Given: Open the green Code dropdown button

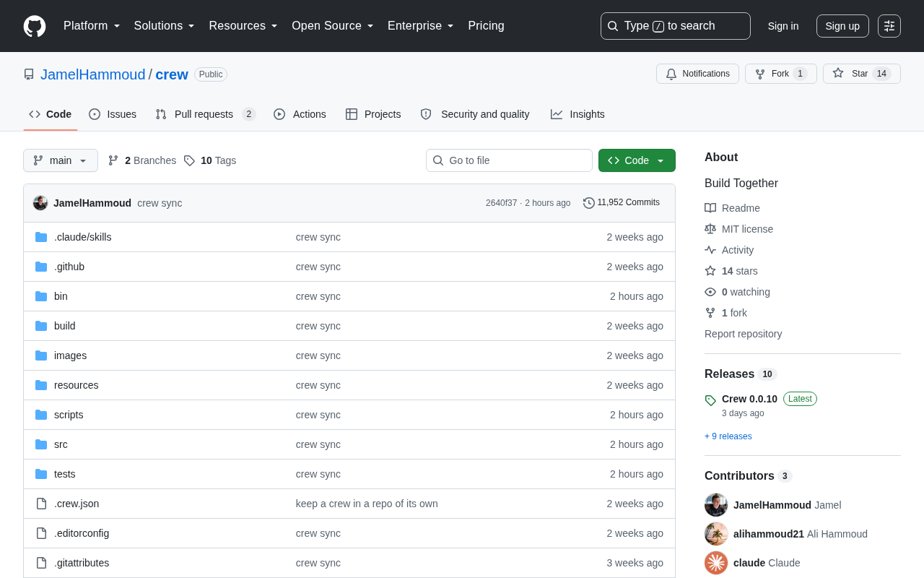Looking at the screenshot, I should [x=637, y=160].
